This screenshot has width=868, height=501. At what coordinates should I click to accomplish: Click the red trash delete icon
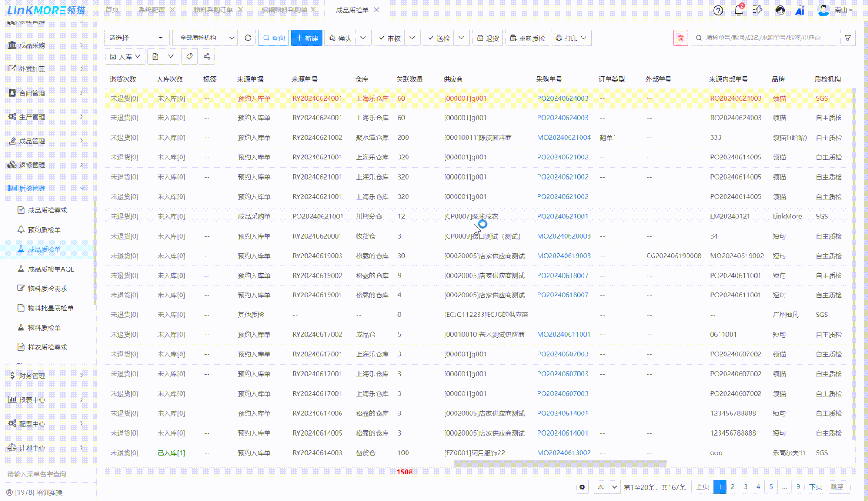click(x=681, y=38)
